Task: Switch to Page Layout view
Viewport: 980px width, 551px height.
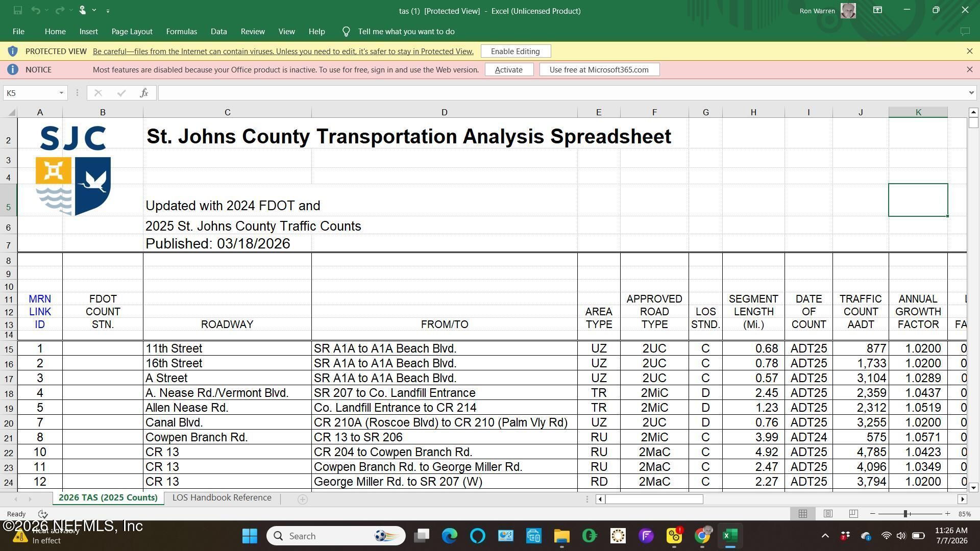Action: pyautogui.click(x=828, y=514)
